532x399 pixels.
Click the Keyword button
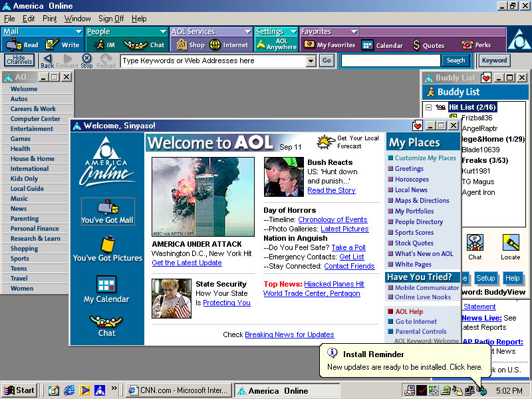[x=494, y=61]
